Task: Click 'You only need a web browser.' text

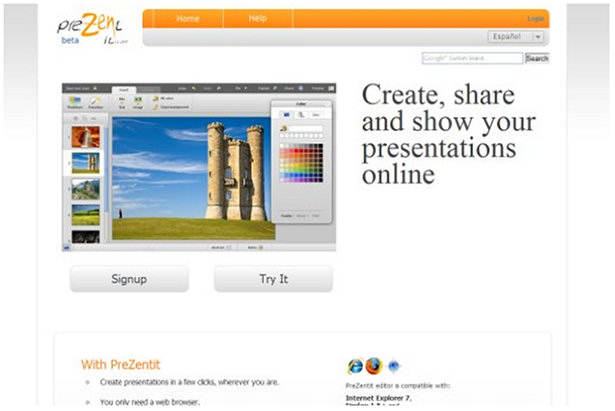Action: (150, 402)
